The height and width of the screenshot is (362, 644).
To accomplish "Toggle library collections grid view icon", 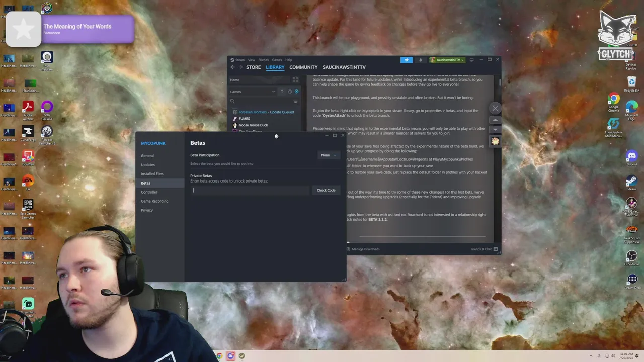I will tap(295, 80).
